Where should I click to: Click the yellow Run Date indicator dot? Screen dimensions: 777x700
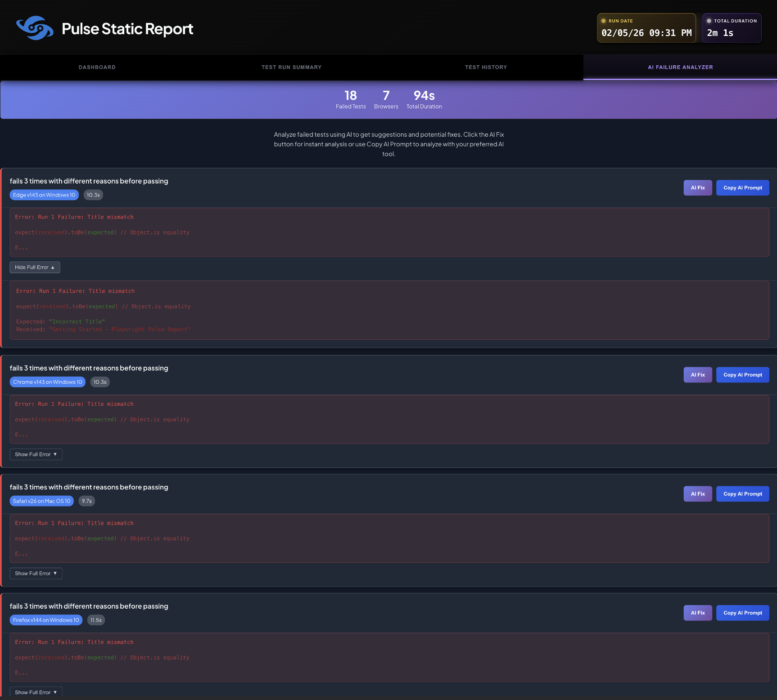(x=604, y=21)
